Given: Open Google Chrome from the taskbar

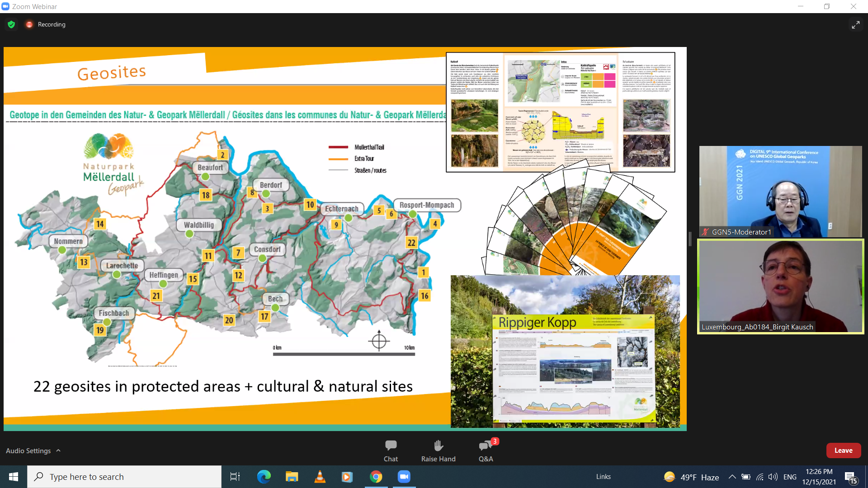Looking at the screenshot, I should click(376, 477).
